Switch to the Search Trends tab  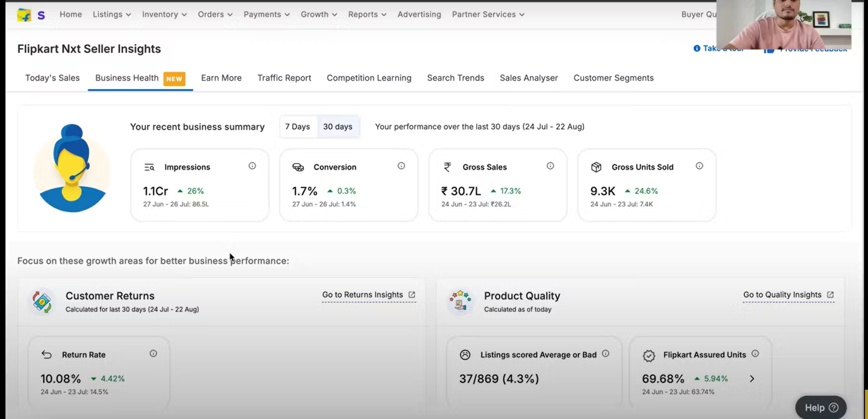click(456, 78)
